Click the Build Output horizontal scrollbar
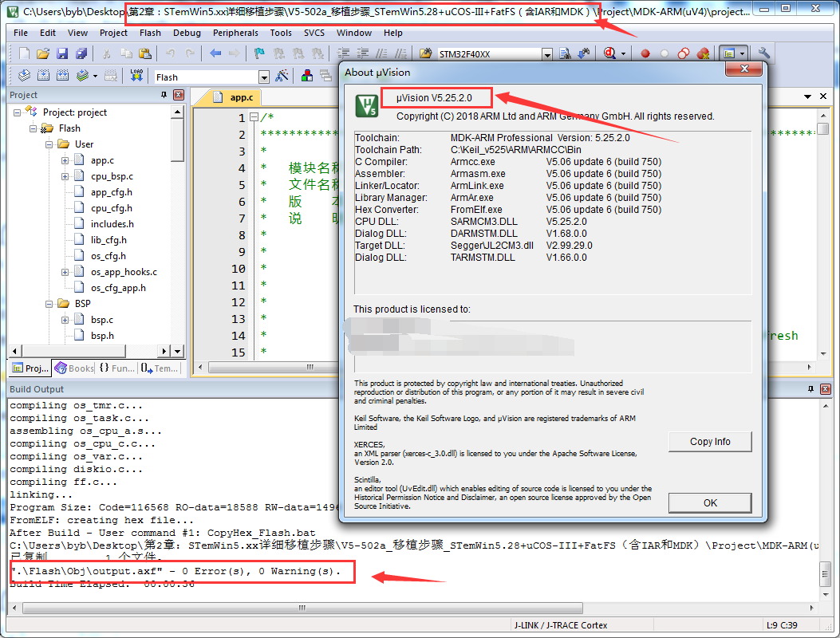 click(302, 608)
